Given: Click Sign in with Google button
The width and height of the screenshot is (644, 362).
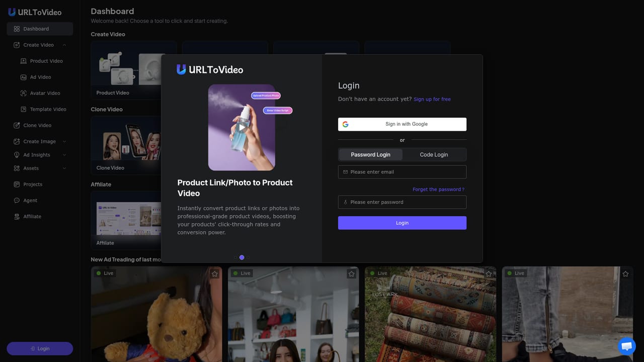Looking at the screenshot, I should click(402, 124).
